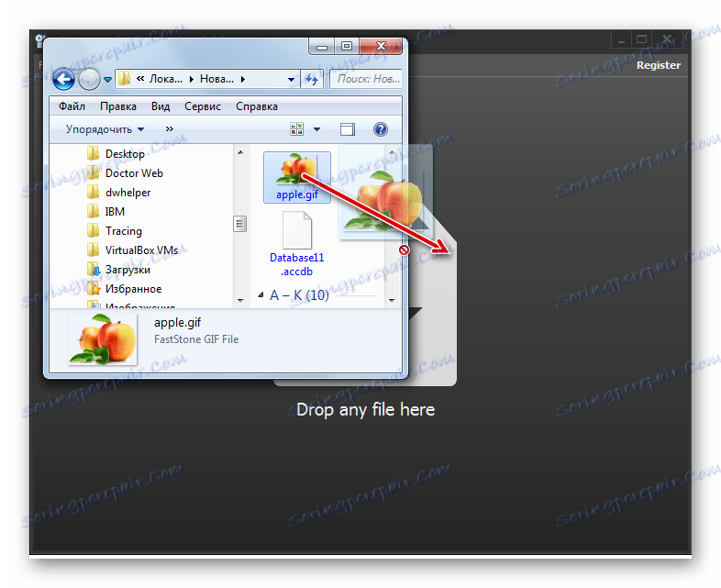The height and width of the screenshot is (588, 721).
Task: Change view with the view icon
Action: 296,129
